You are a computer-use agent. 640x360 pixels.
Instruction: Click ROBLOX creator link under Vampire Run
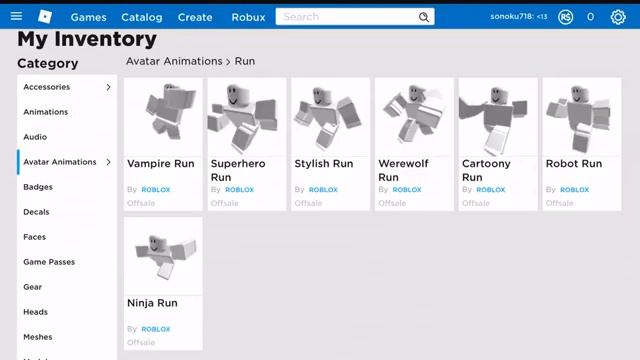pos(156,190)
